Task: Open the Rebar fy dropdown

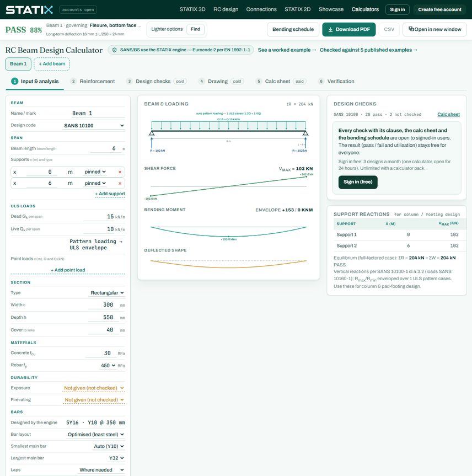Action: tap(108, 365)
